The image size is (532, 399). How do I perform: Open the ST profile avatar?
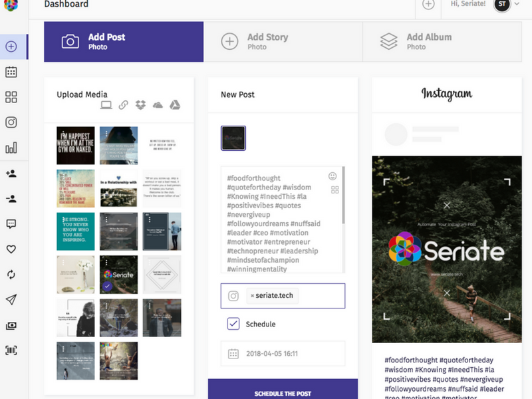click(x=502, y=5)
